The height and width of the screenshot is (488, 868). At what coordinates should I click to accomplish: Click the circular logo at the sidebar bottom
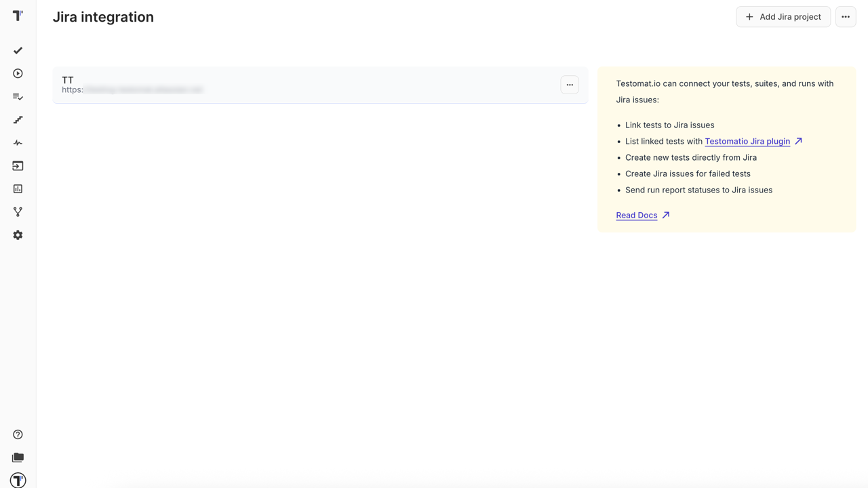click(18, 480)
